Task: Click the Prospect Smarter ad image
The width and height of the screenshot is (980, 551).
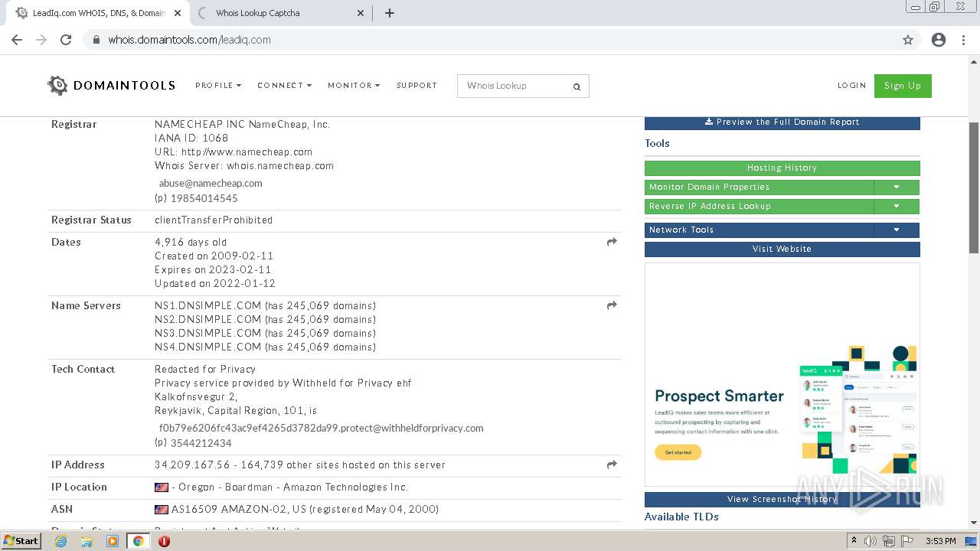Action: pyautogui.click(x=782, y=374)
